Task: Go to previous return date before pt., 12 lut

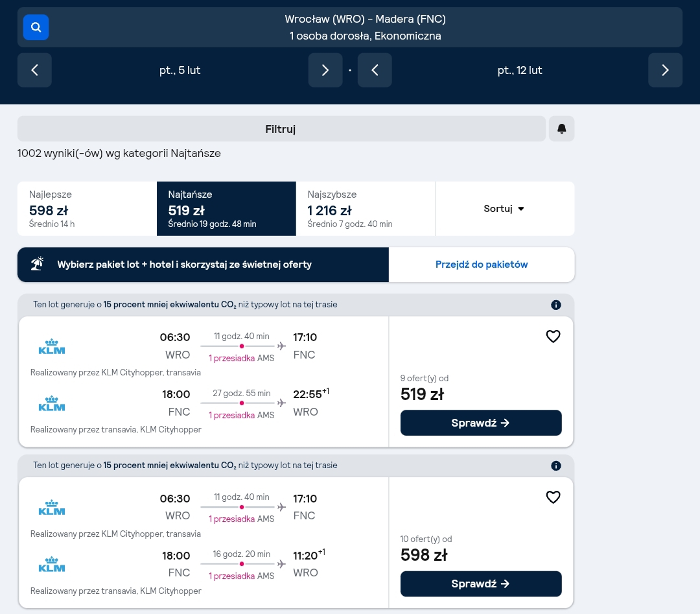Action: pos(375,70)
